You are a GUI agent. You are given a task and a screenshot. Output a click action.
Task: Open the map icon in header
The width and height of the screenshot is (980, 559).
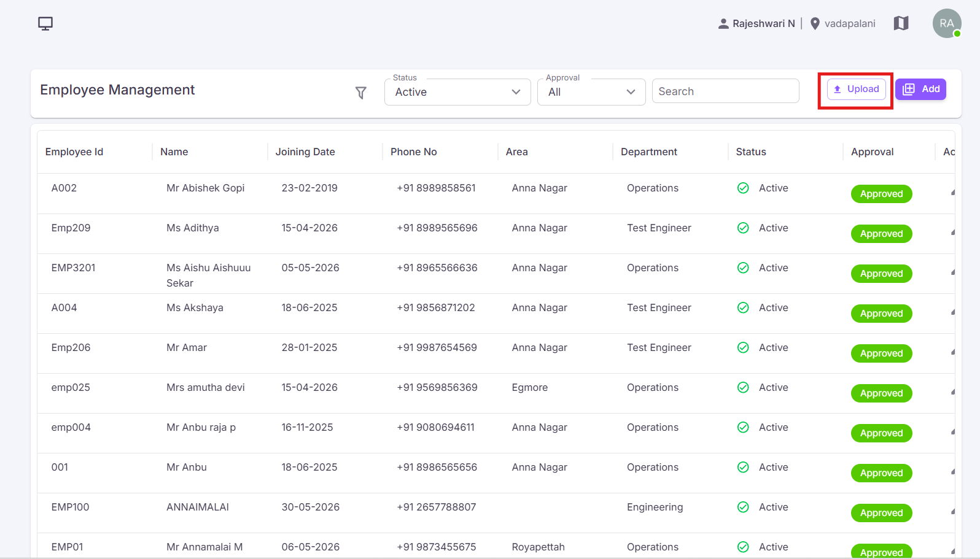click(x=901, y=23)
